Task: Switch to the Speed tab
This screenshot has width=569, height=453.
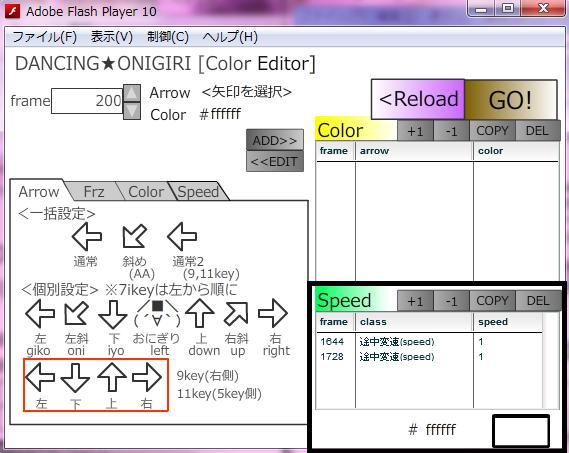Action: (198, 191)
